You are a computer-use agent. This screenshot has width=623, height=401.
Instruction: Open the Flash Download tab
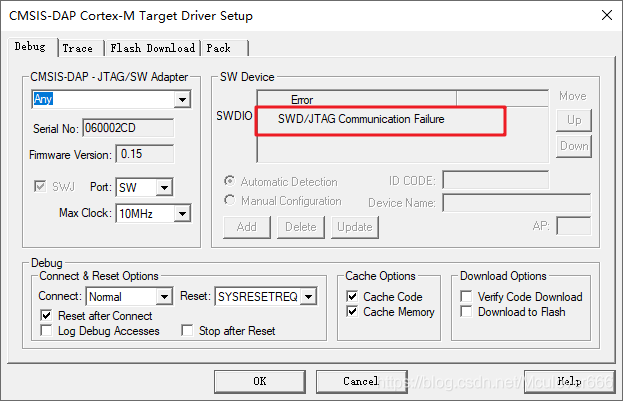click(x=153, y=48)
